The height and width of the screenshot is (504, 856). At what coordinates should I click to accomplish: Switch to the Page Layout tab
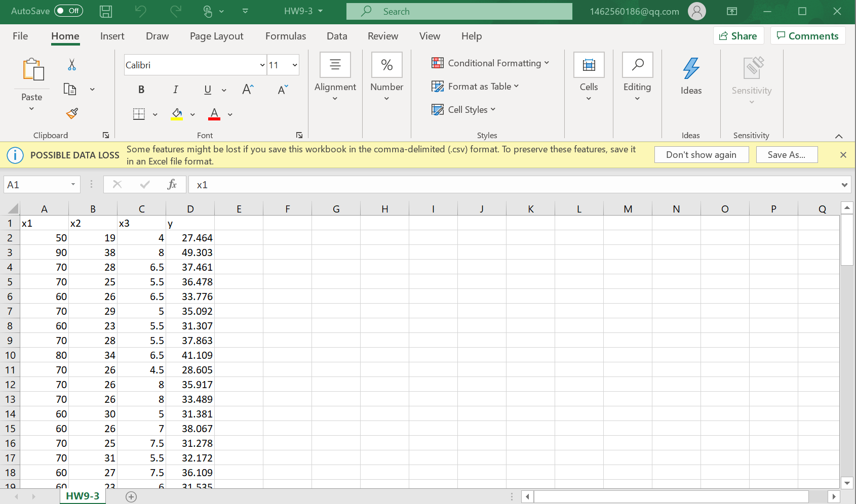[216, 36]
